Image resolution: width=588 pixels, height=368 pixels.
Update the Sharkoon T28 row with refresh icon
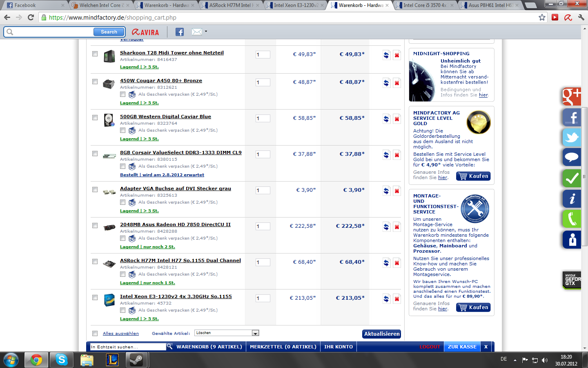coord(386,55)
